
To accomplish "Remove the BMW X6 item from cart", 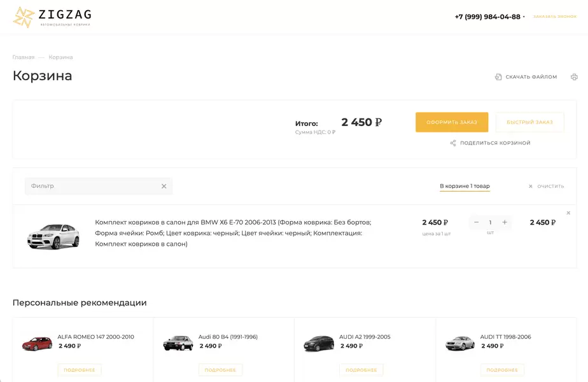I will click(568, 213).
